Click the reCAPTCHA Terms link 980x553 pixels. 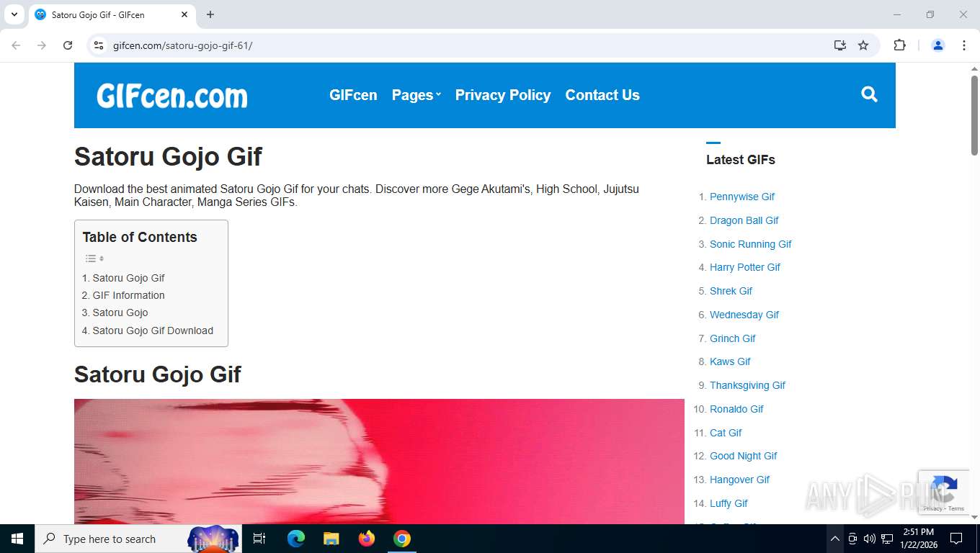[956, 508]
